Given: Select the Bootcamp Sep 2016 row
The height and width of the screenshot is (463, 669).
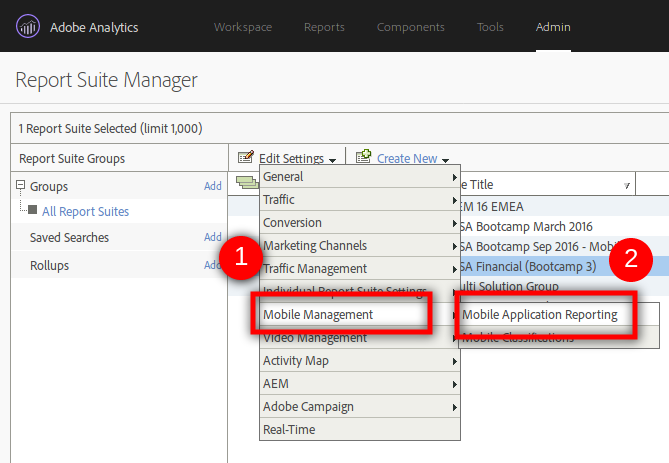Looking at the screenshot, I should (x=564, y=247).
